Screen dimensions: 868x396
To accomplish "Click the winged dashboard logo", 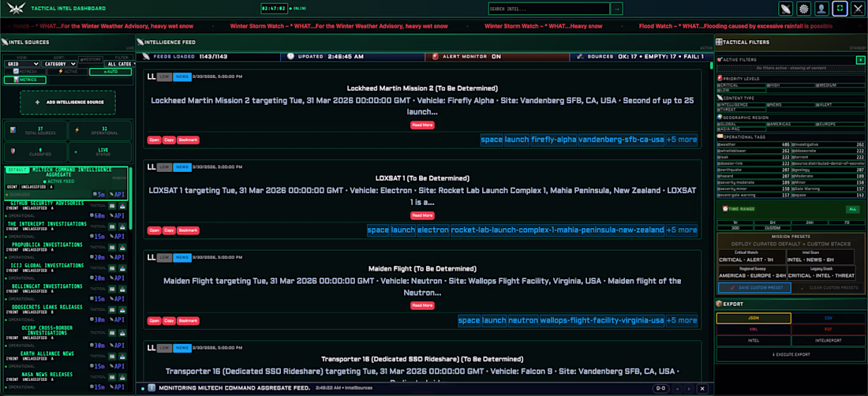I will (16, 9).
